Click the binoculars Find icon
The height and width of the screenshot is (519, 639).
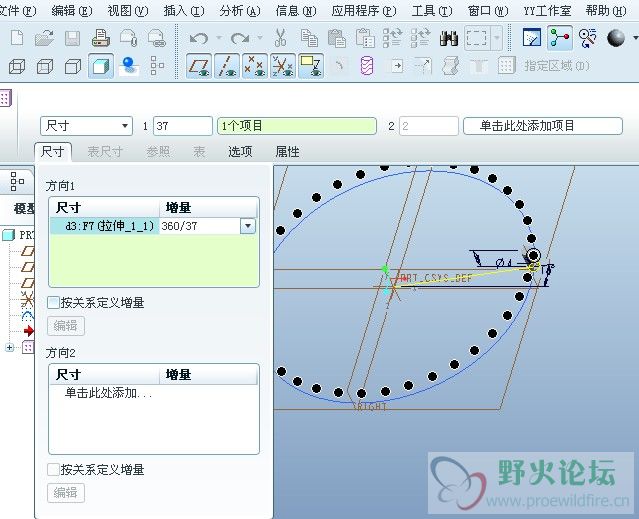449,38
